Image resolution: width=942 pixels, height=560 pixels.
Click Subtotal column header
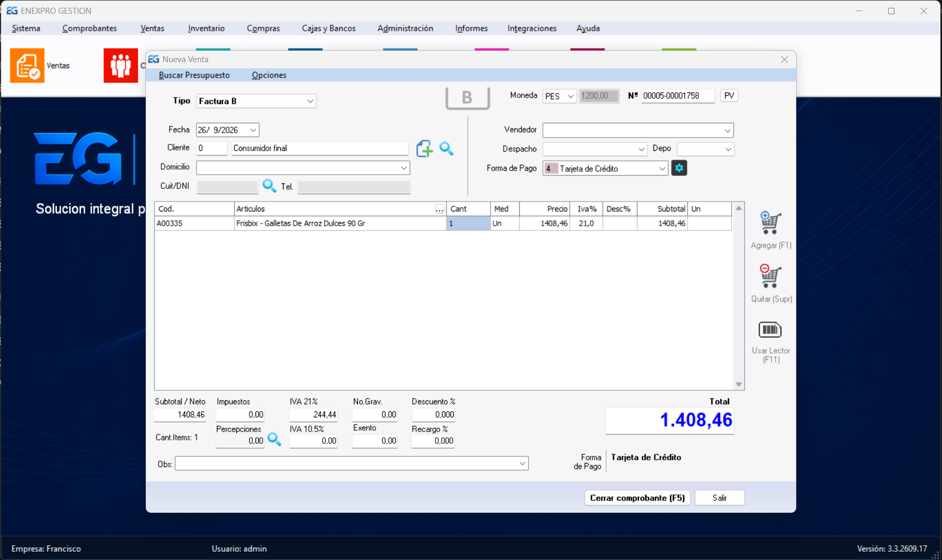(662, 209)
